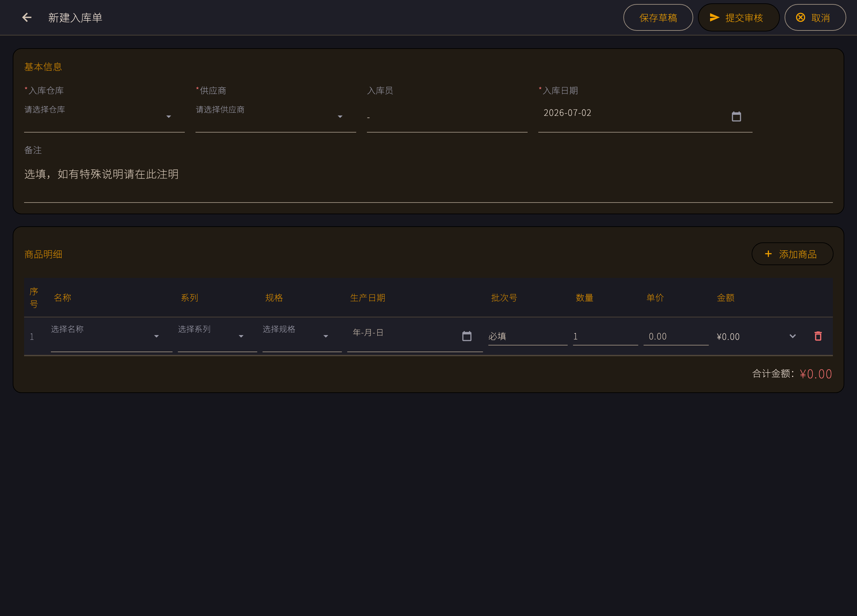Viewport: 857px width, 616px height.
Task: Click the circled X icon beside 取消
Action: [800, 17]
